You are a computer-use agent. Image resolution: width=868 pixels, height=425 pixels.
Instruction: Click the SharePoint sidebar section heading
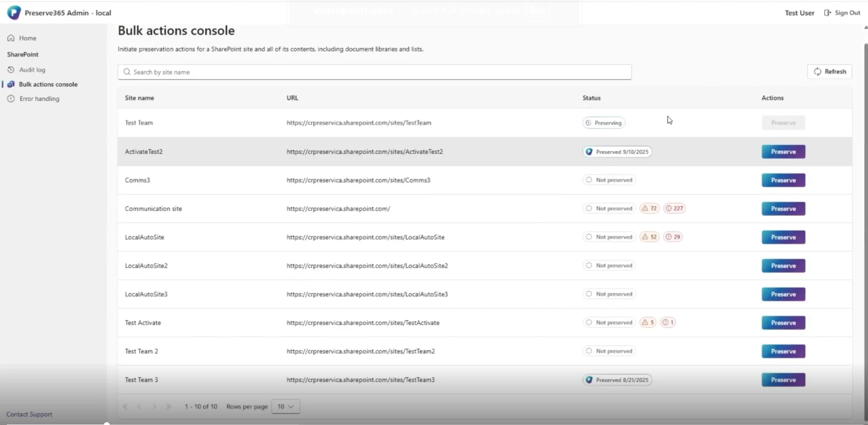(x=23, y=54)
